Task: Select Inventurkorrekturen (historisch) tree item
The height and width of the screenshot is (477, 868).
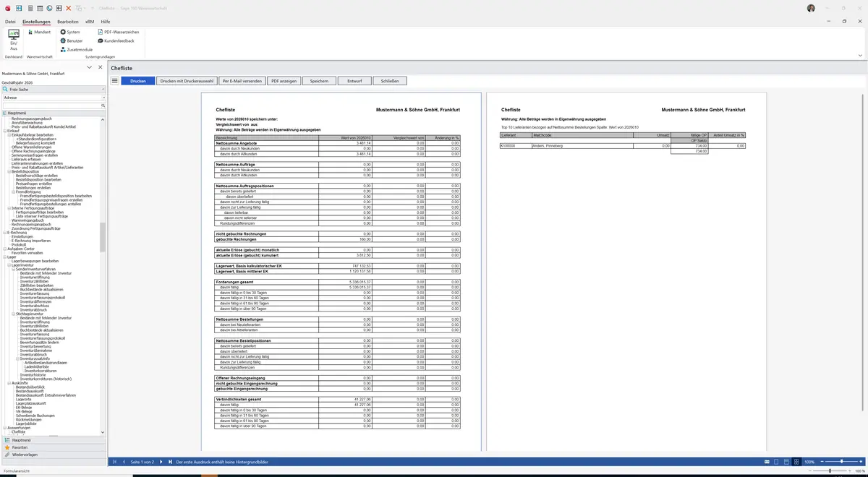Action: [46, 379]
